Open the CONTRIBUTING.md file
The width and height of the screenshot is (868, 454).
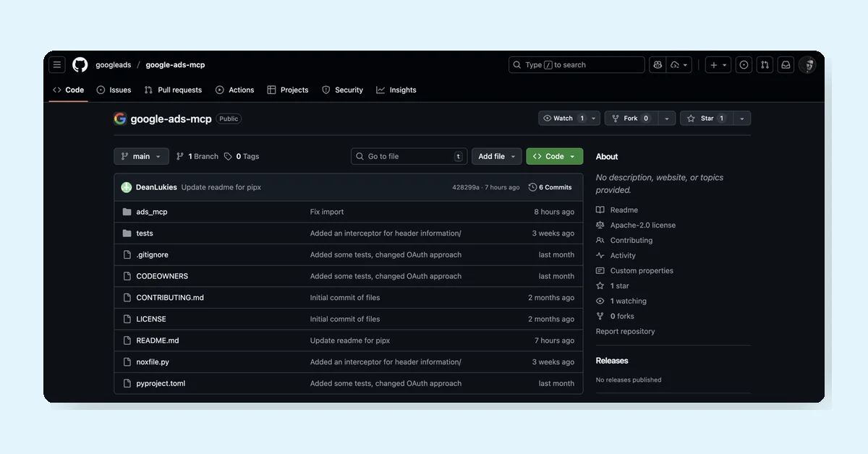(170, 298)
